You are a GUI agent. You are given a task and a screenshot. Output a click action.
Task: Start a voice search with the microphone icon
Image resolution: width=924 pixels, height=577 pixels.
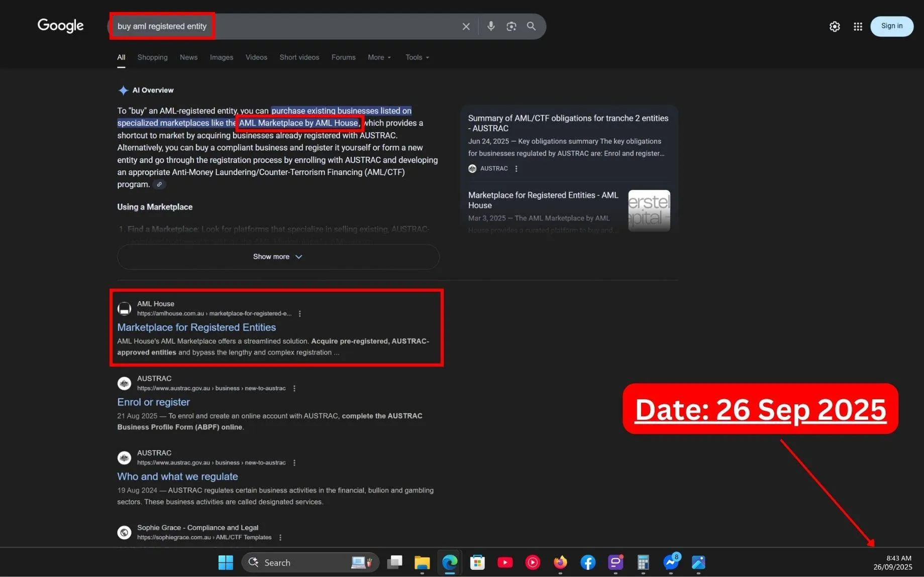(490, 26)
